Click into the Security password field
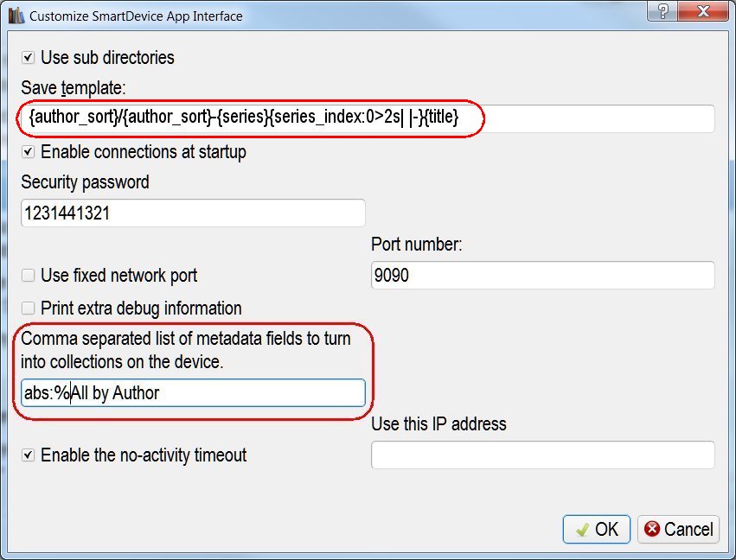 pos(192,213)
